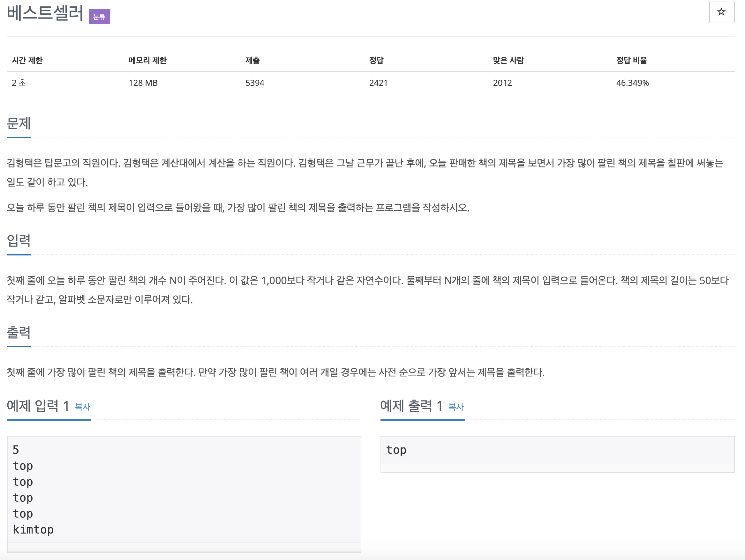Click the 128 MB memory limit value

click(143, 83)
